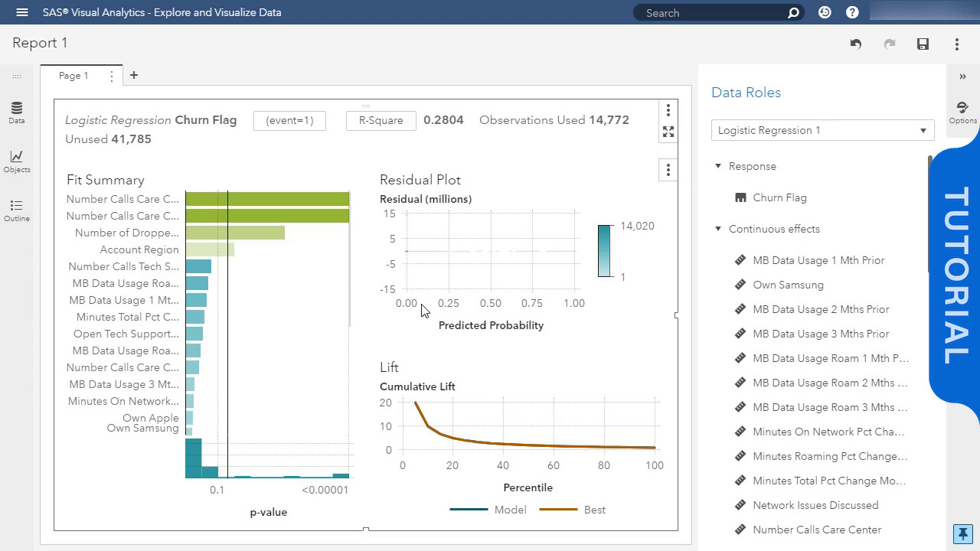Image resolution: width=980 pixels, height=551 pixels.
Task: Open Page 1 tab options menu
Action: (x=112, y=76)
